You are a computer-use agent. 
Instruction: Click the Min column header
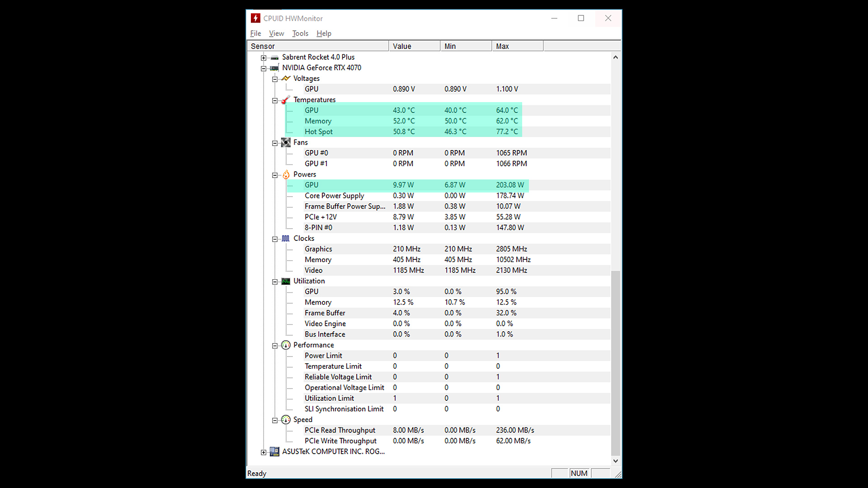click(x=466, y=46)
